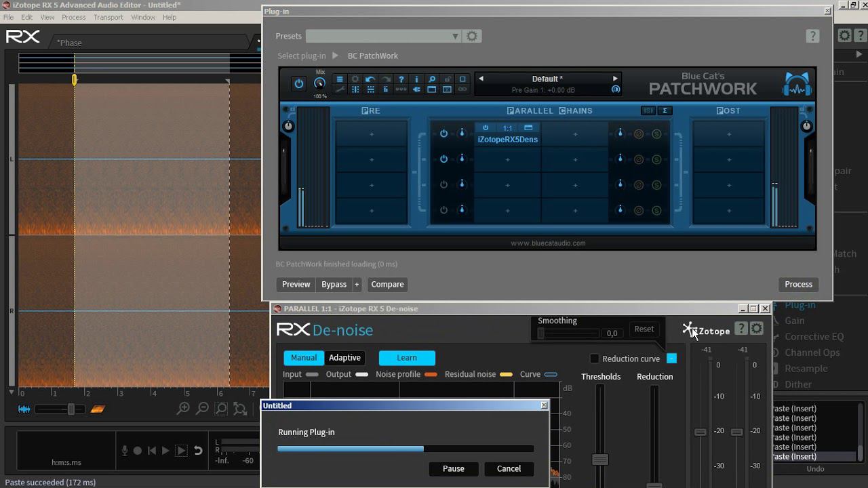Click PatchWork zoom magnifier icon
Viewport: 868px width, 488px height.
click(x=431, y=79)
